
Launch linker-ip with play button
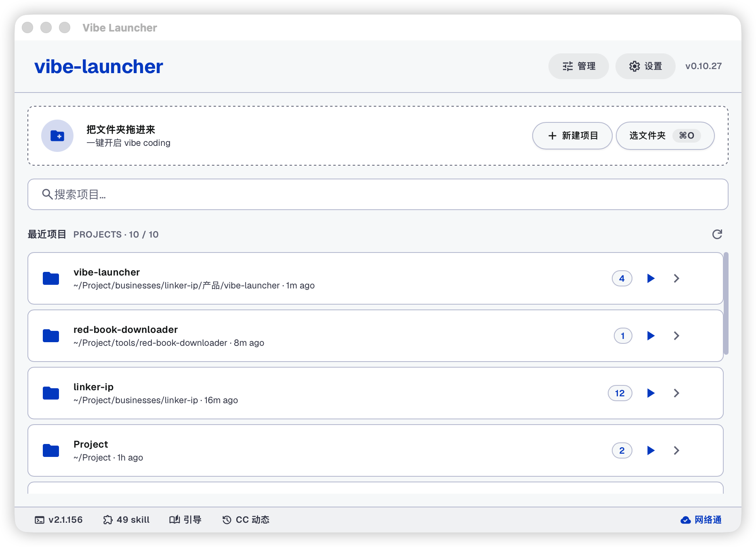651,393
